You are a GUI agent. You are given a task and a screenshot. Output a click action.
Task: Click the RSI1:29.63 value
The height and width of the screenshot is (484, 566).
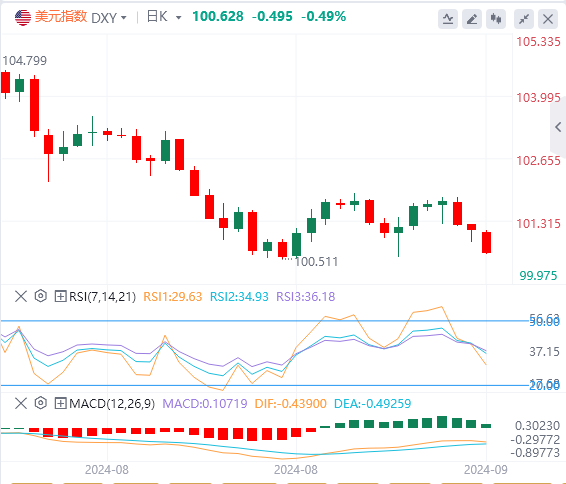tap(173, 297)
